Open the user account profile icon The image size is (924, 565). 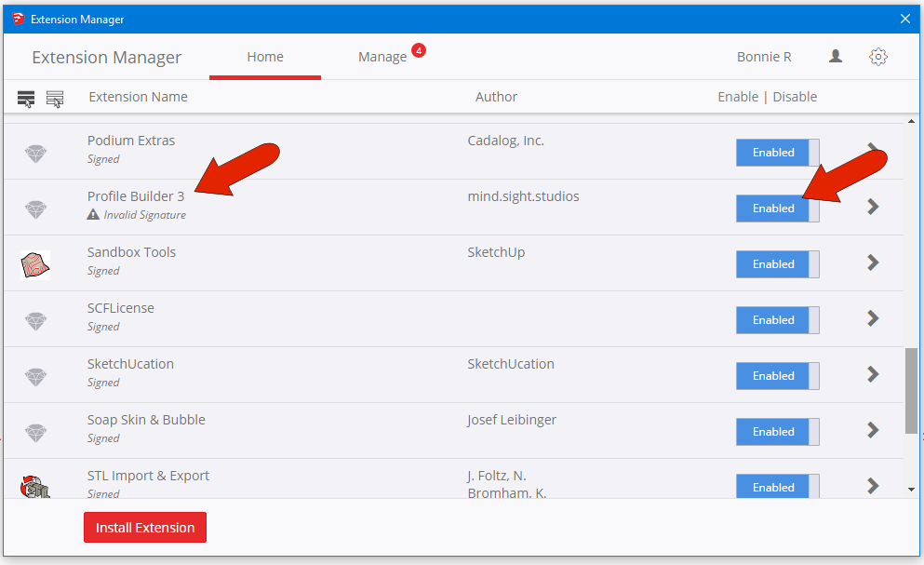835,56
